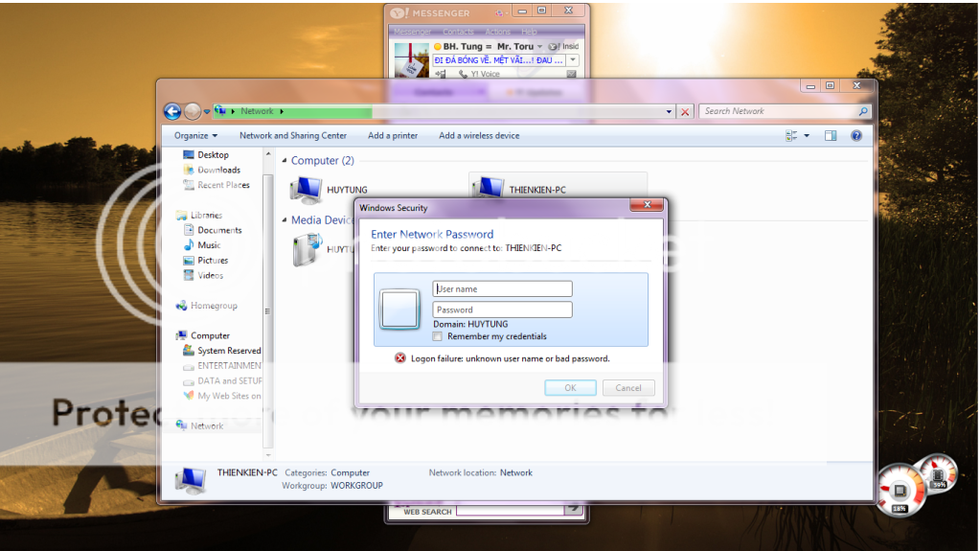980x551 pixels.
Task: Click the CPU meter desktop gadget
Action: [900, 491]
